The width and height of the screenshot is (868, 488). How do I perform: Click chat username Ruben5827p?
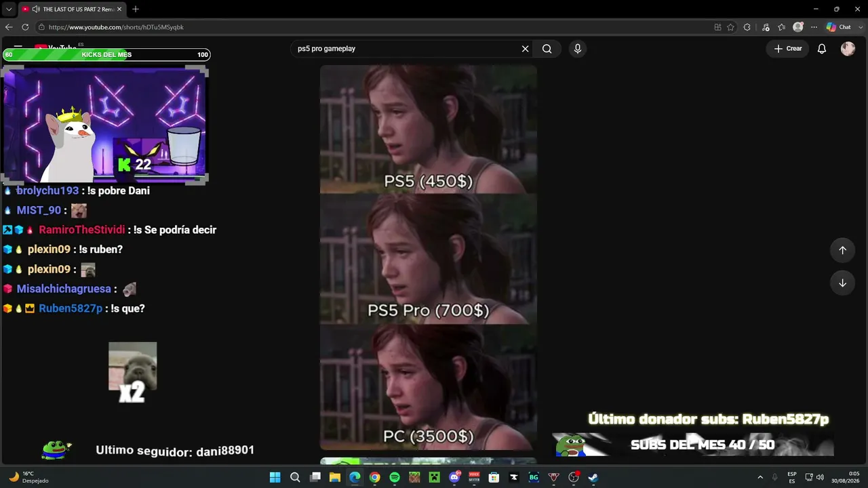point(71,309)
